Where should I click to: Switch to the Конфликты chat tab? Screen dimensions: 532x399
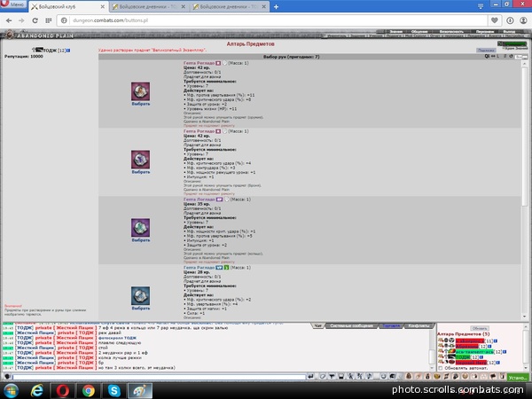click(x=419, y=325)
